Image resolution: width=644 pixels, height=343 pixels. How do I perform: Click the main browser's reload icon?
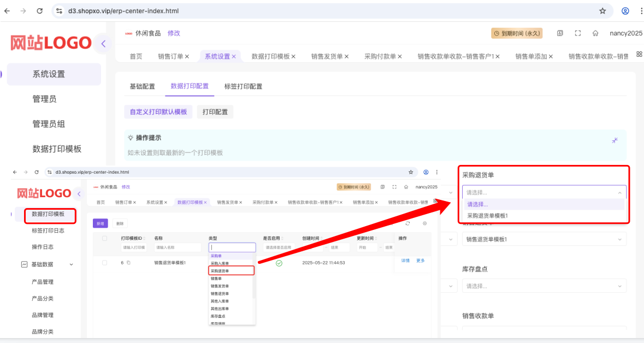pos(39,11)
